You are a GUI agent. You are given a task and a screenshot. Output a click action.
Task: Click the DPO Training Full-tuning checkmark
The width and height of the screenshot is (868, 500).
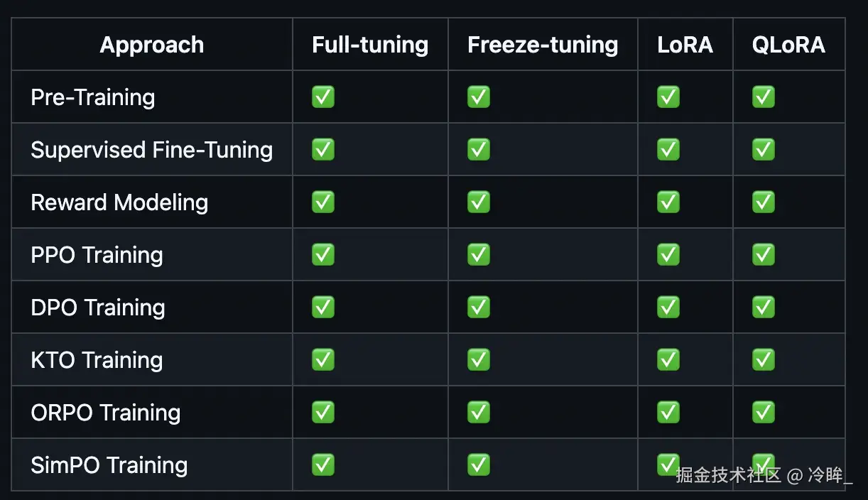coord(323,307)
